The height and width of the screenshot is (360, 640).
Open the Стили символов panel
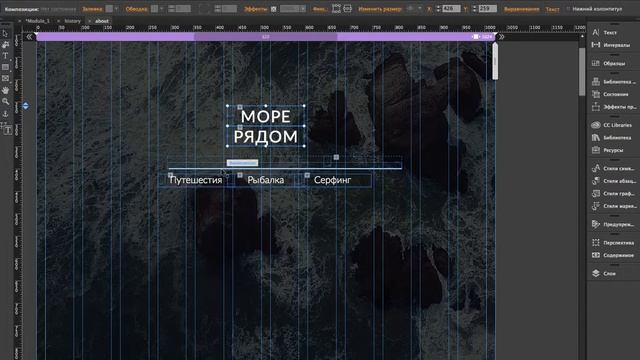[x=613, y=168]
